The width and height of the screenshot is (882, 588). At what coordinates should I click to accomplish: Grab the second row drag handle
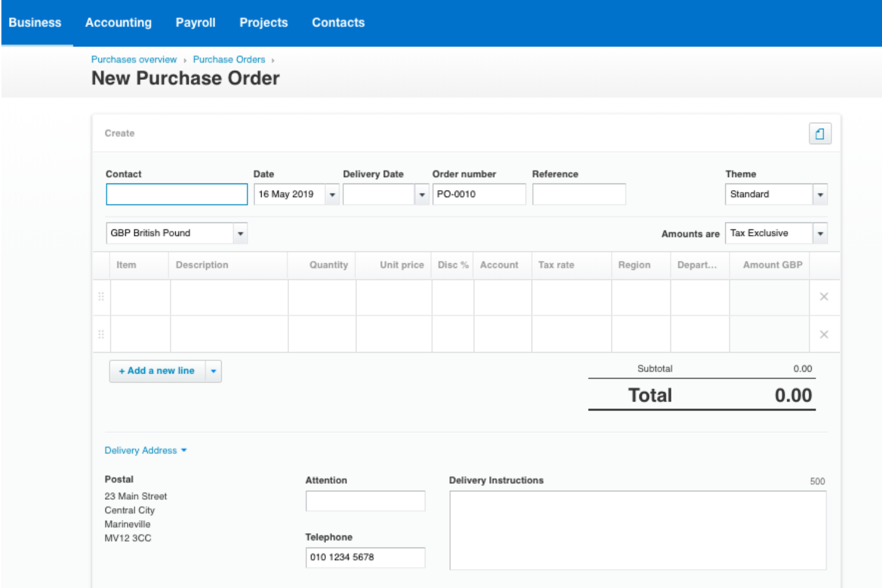coord(101,335)
